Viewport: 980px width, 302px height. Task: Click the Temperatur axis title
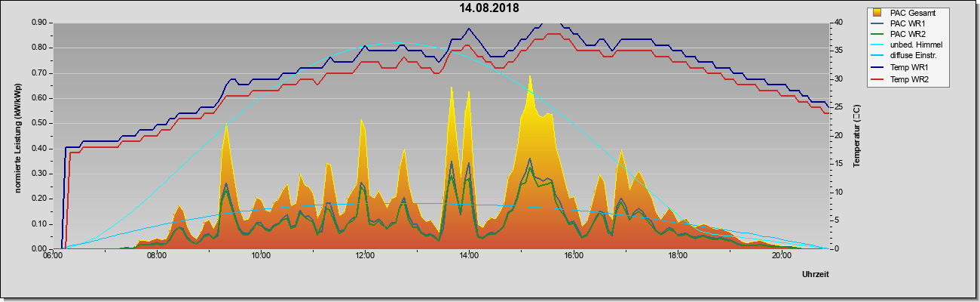(x=857, y=136)
